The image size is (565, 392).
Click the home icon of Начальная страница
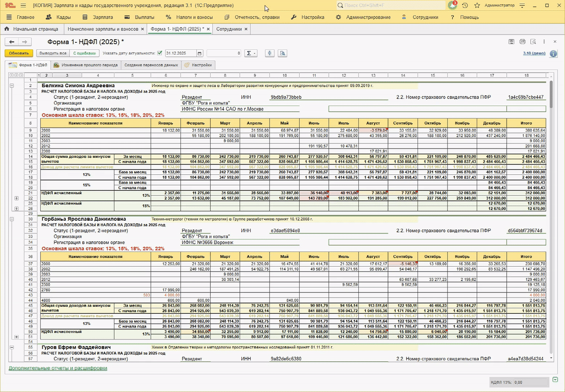point(7,29)
